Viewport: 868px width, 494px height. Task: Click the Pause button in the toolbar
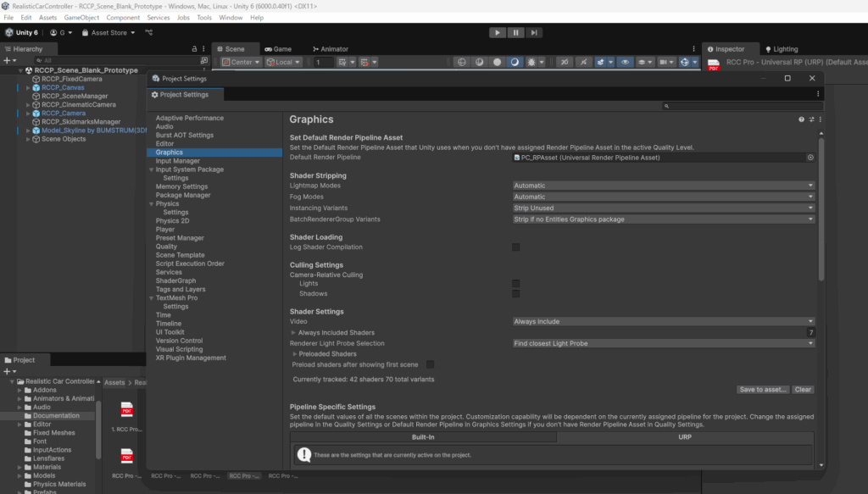pos(515,32)
